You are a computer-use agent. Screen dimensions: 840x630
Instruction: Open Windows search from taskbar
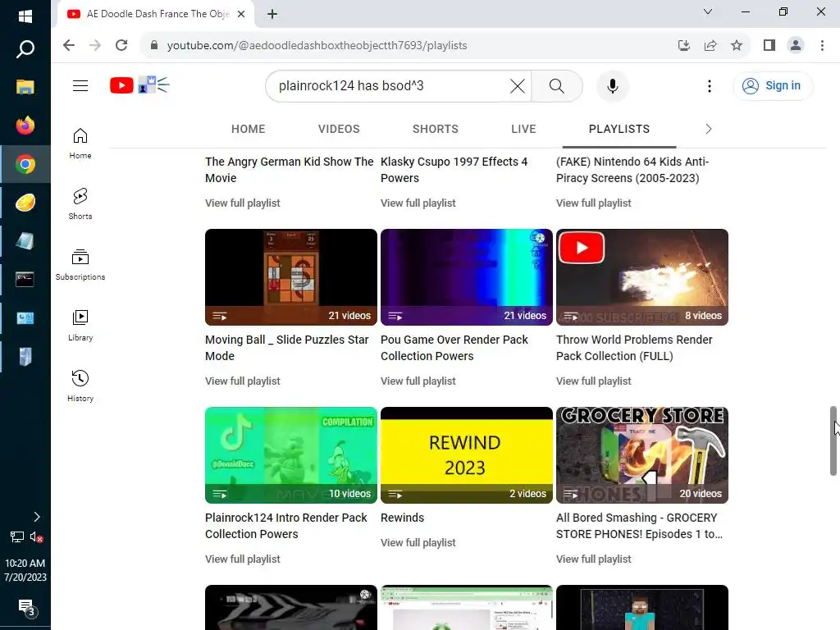[25, 49]
